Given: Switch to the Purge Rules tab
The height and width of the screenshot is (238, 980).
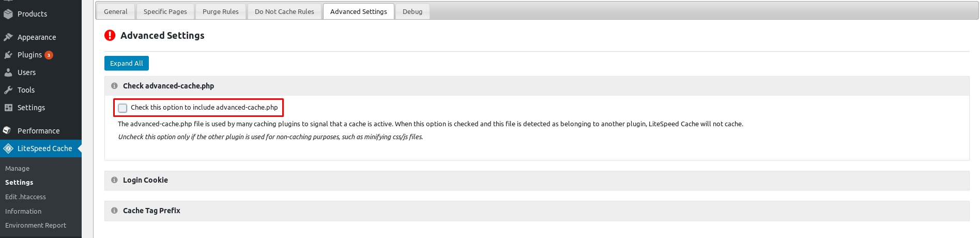Looking at the screenshot, I should 221,11.
